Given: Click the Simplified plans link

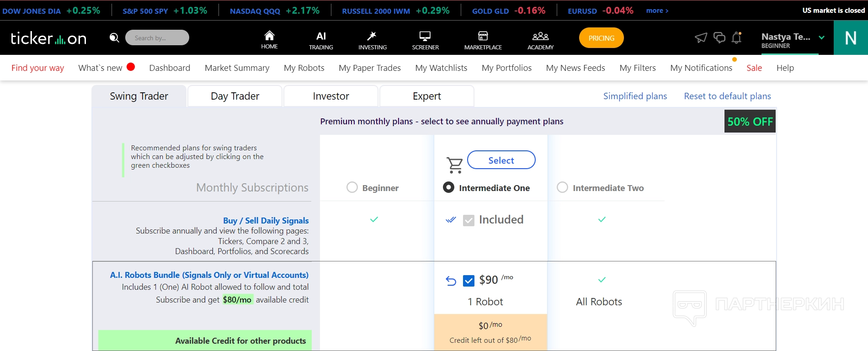Looking at the screenshot, I should point(635,96).
